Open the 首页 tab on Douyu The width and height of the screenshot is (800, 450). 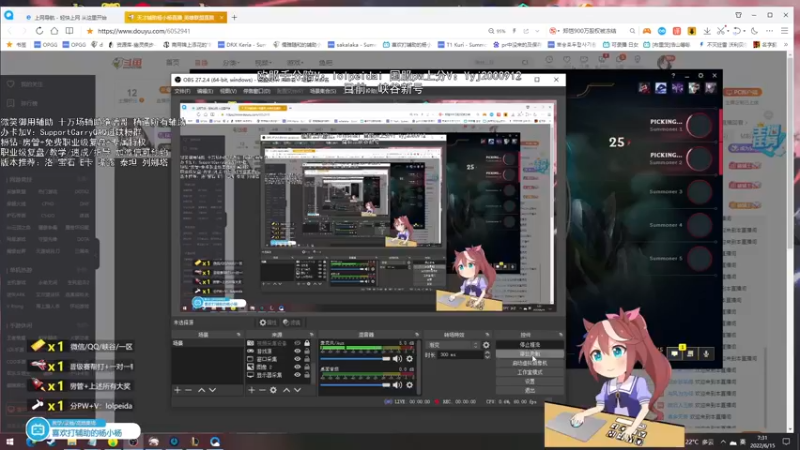click(172, 63)
